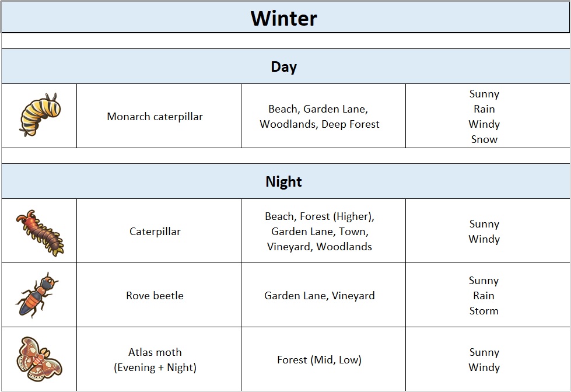
Task: Select the Forest (Mid, Low) cell
Action: [320, 360]
